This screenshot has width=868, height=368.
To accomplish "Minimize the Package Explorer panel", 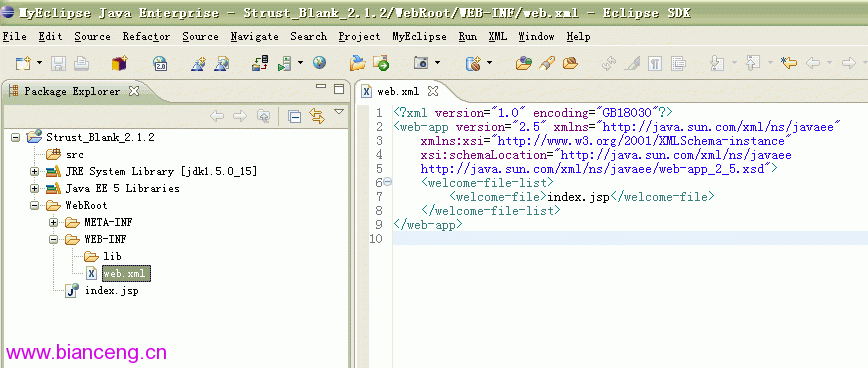I will 321,87.
